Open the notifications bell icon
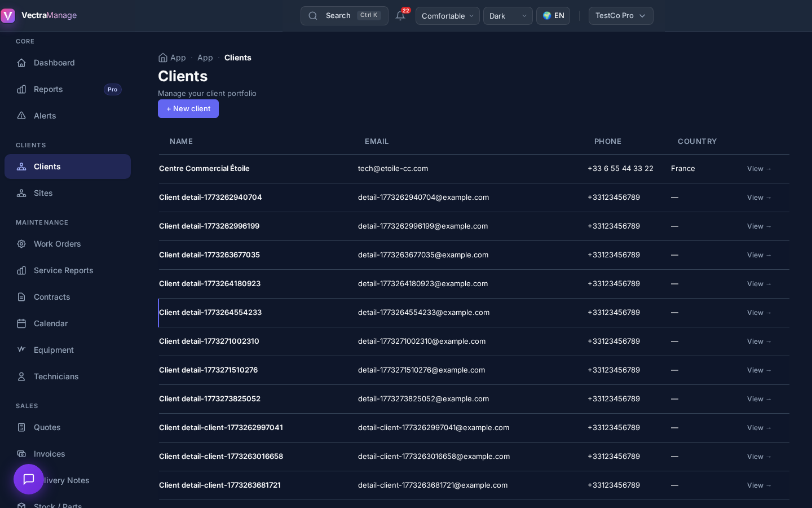 (x=400, y=16)
